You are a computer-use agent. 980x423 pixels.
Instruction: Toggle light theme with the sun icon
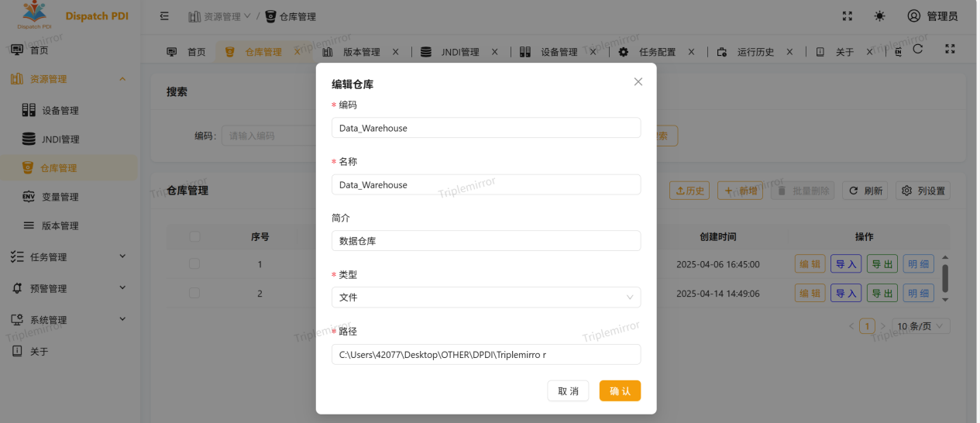coord(879,16)
